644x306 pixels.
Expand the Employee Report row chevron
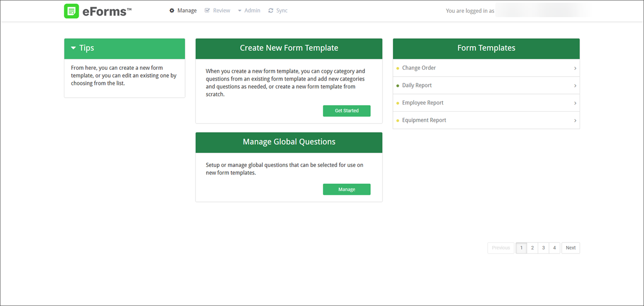click(575, 103)
